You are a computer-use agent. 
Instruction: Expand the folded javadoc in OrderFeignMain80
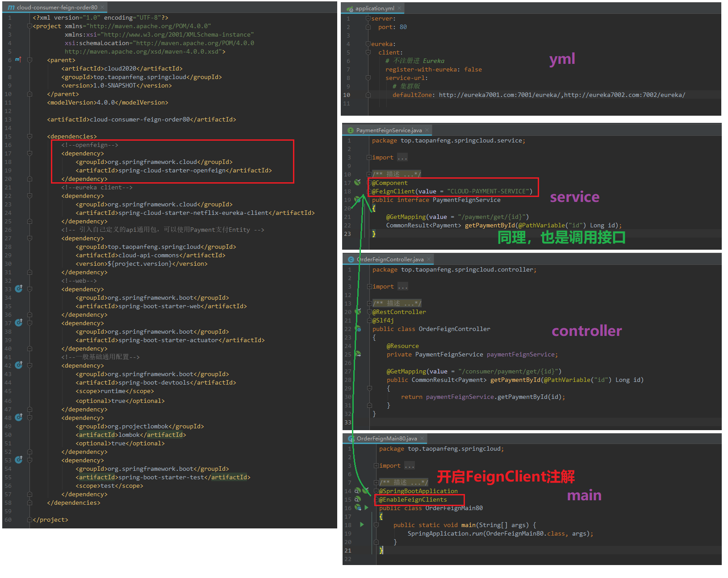click(376, 482)
